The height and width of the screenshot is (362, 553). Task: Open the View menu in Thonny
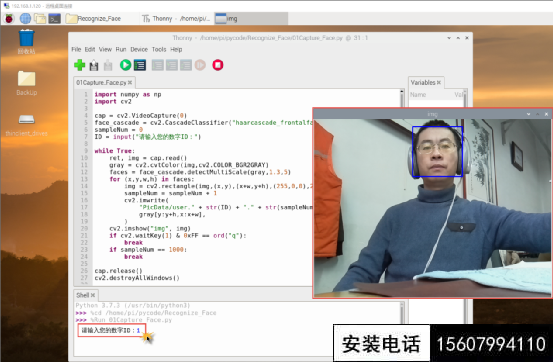coord(105,49)
